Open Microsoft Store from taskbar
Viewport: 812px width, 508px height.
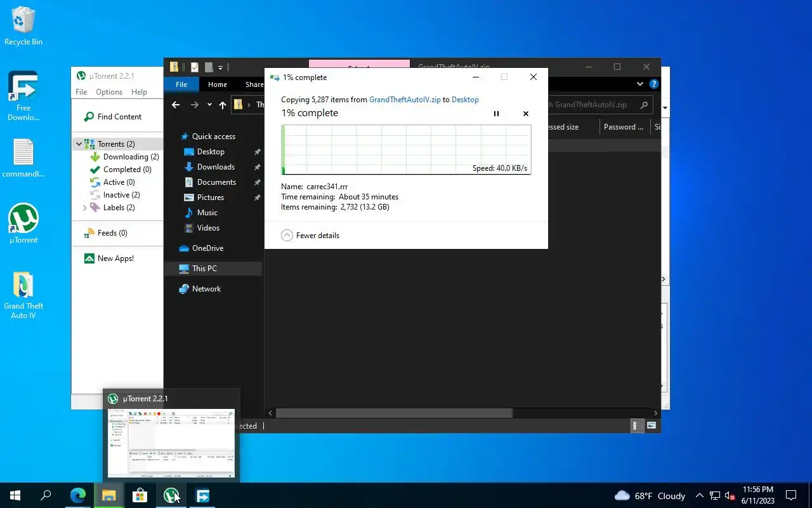140,495
